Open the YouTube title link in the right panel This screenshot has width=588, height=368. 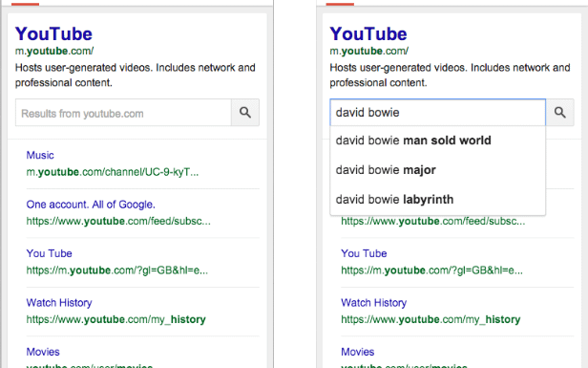(368, 33)
